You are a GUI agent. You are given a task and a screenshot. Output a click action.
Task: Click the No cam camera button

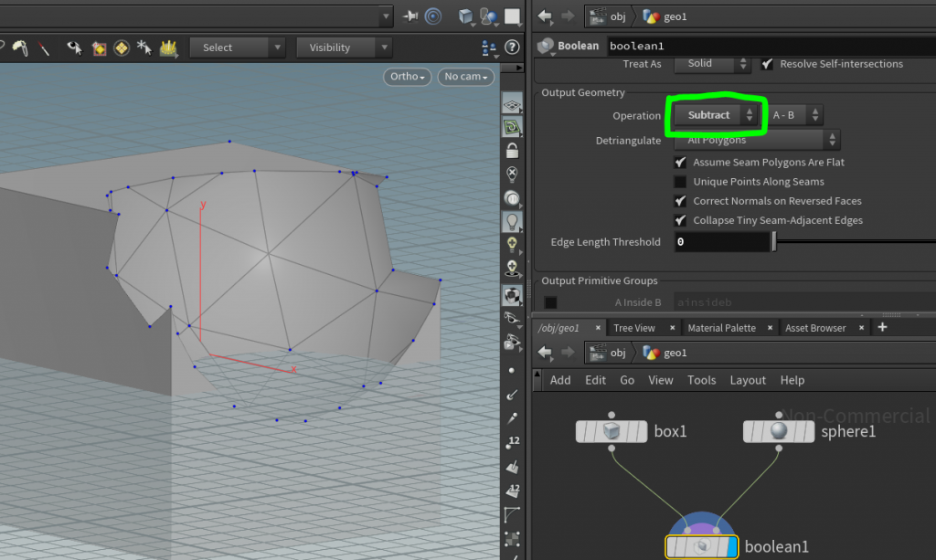[x=465, y=77]
